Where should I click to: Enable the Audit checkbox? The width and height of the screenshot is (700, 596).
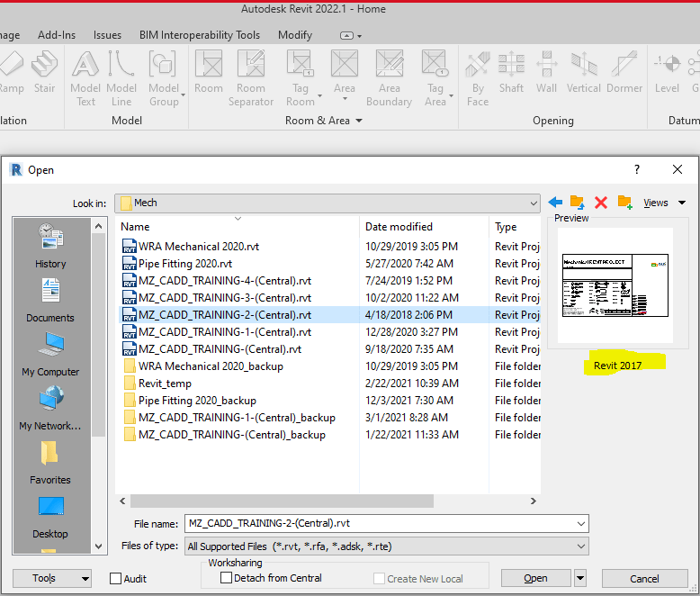click(x=116, y=579)
